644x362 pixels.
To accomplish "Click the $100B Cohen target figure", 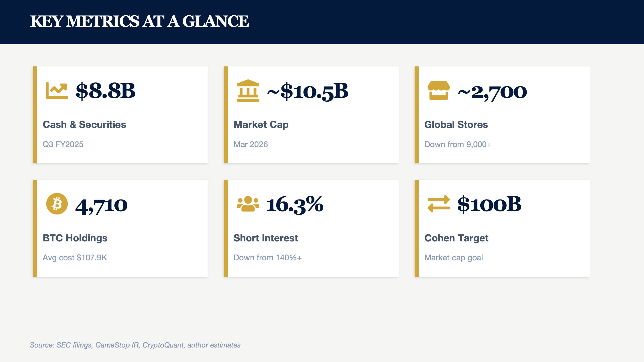I will pyautogui.click(x=489, y=204).
